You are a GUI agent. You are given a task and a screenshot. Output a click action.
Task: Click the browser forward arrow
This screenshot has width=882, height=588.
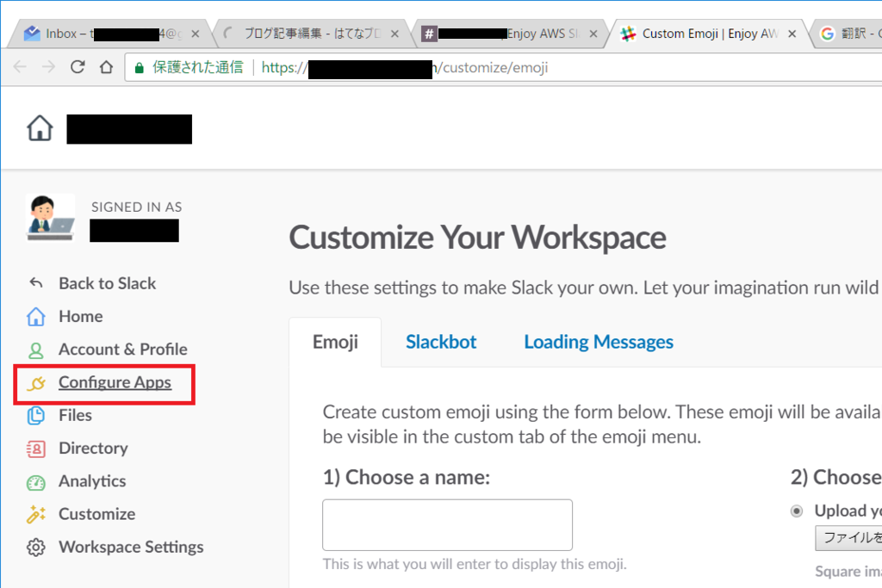click(49, 67)
